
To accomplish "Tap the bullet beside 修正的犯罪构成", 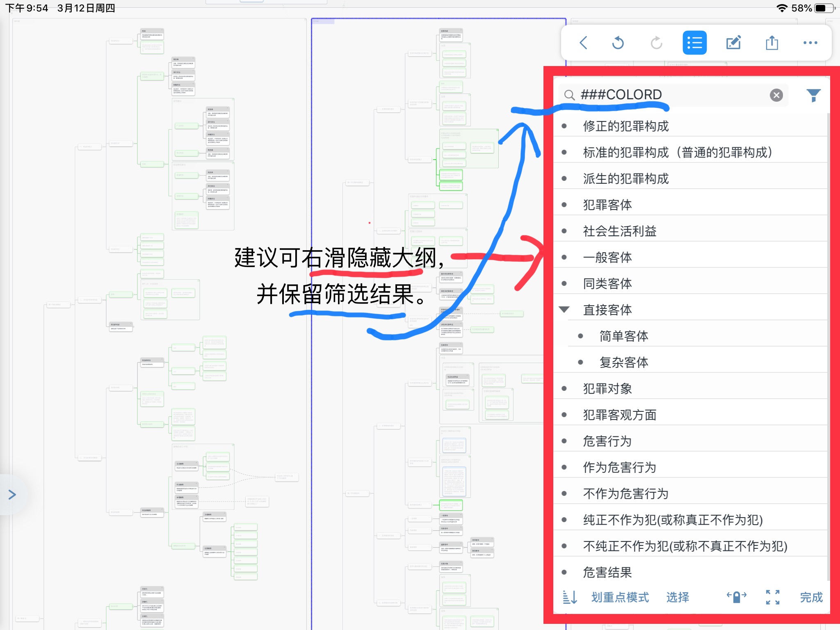I will [564, 126].
